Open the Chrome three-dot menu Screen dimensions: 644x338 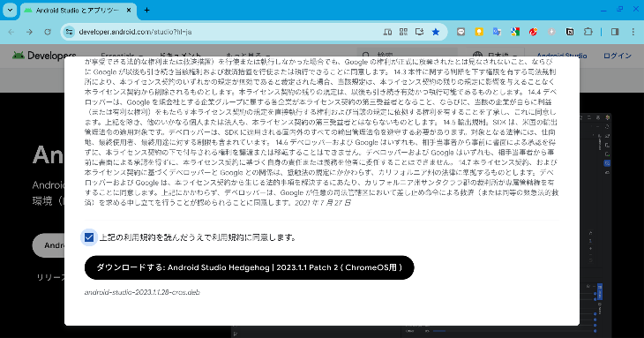[633, 32]
